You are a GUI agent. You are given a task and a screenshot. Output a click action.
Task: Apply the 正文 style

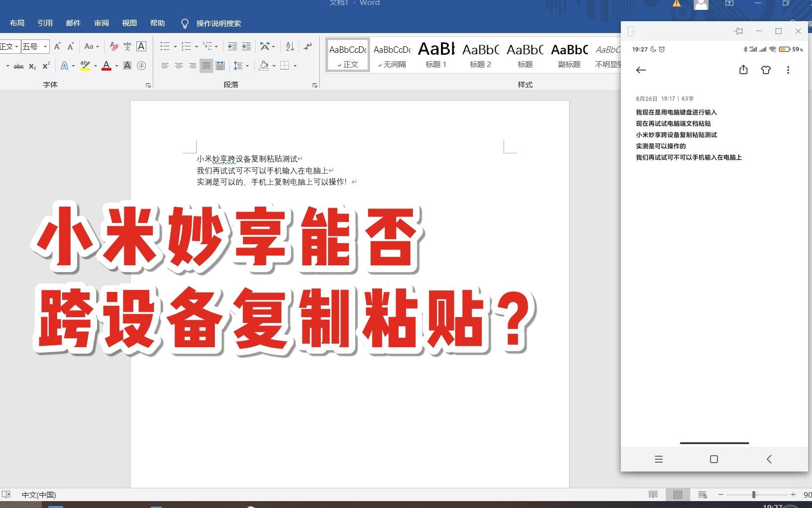(x=348, y=55)
